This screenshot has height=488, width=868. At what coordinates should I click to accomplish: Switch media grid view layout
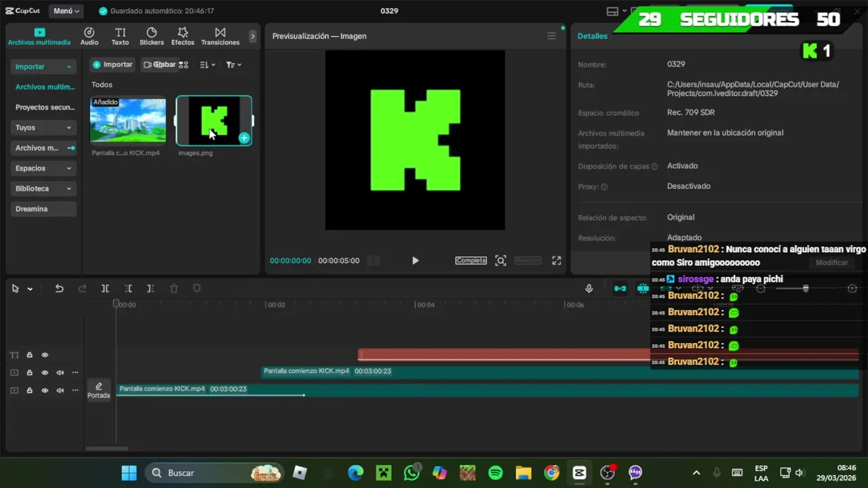184,65
